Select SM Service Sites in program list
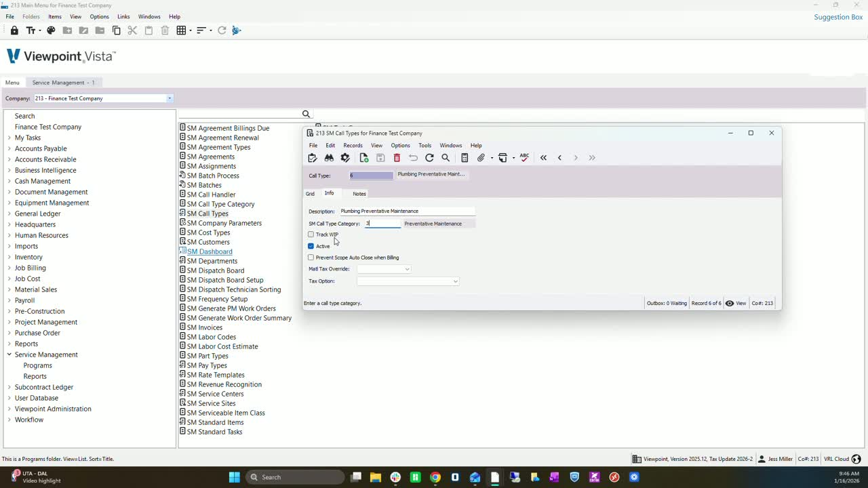The image size is (868, 488). [212, 403]
